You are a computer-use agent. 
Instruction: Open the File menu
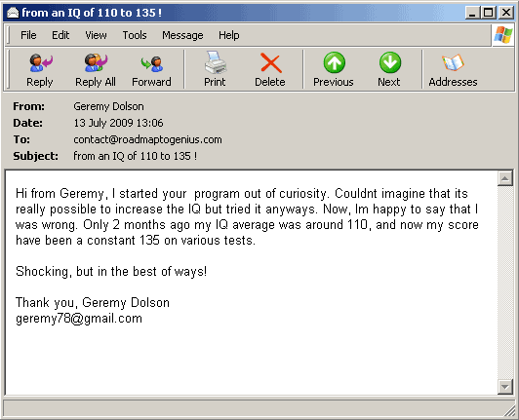28,35
